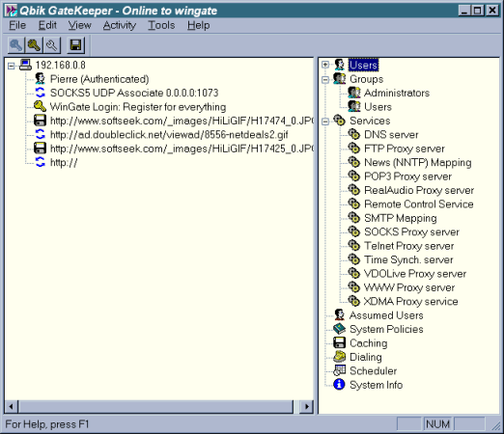Open the View menu

pos(79,25)
